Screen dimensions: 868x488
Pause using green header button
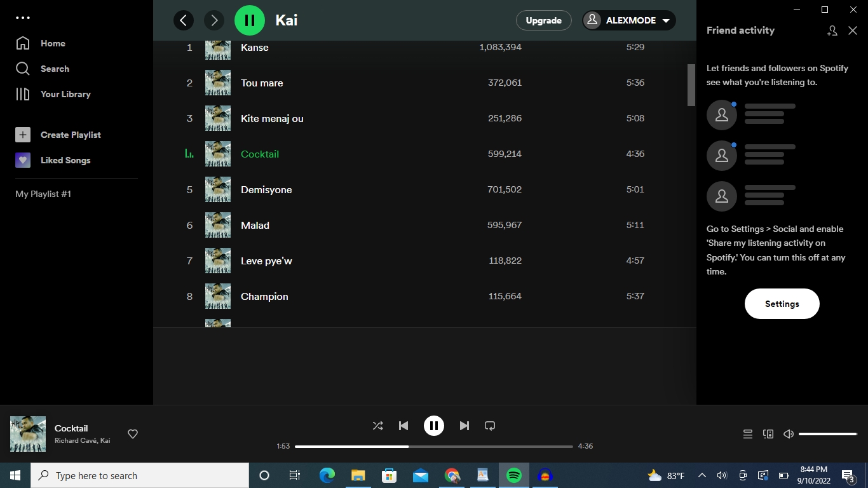tap(250, 20)
